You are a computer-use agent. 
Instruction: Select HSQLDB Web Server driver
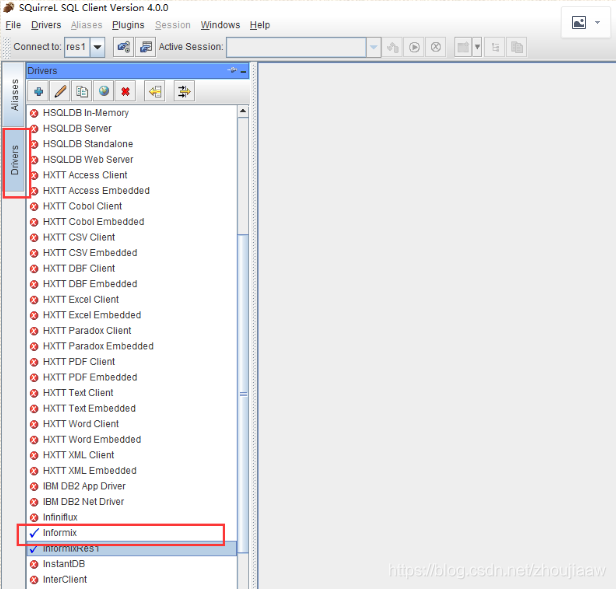point(132,160)
